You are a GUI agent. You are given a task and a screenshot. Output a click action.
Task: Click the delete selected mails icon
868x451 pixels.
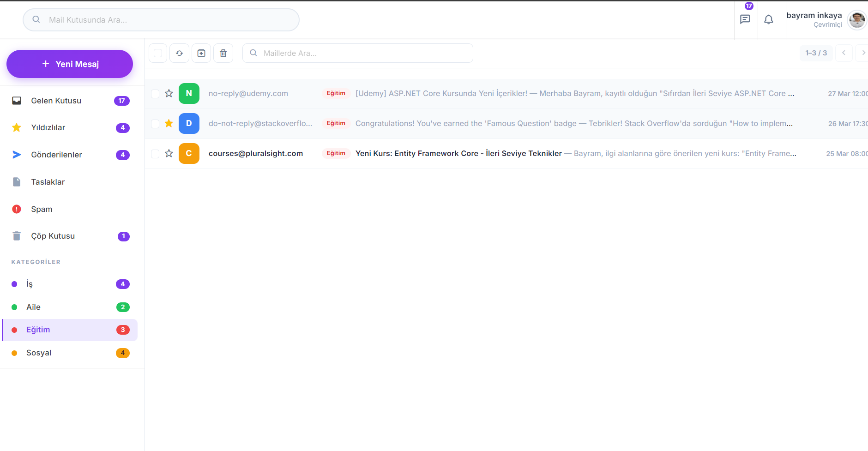coord(223,53)
